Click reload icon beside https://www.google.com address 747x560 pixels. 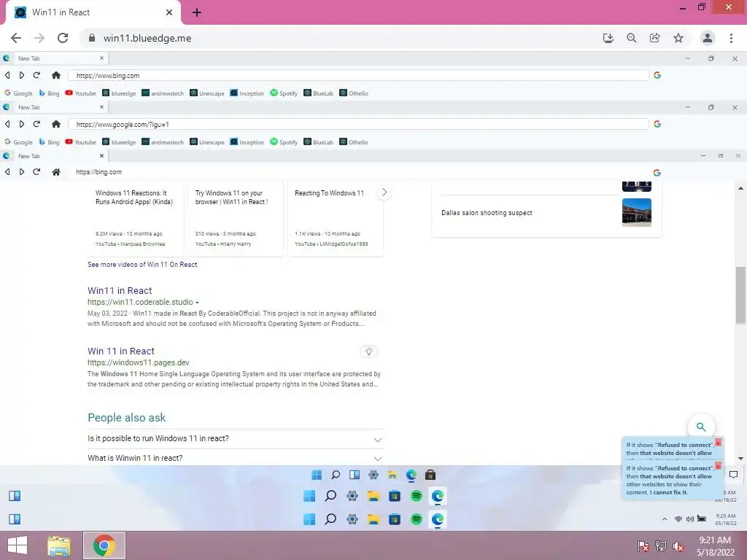(36, 124)
